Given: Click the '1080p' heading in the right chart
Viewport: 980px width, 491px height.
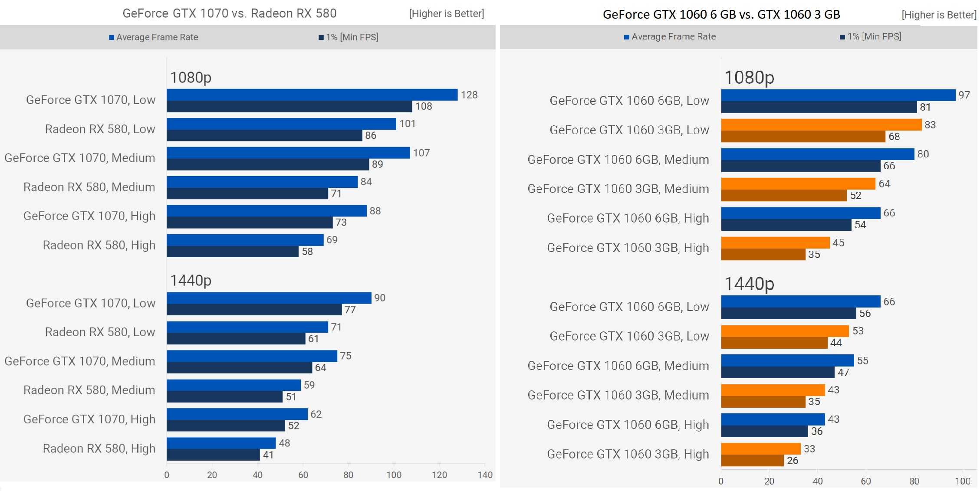Looking at the screenshot, I should 749,78.
